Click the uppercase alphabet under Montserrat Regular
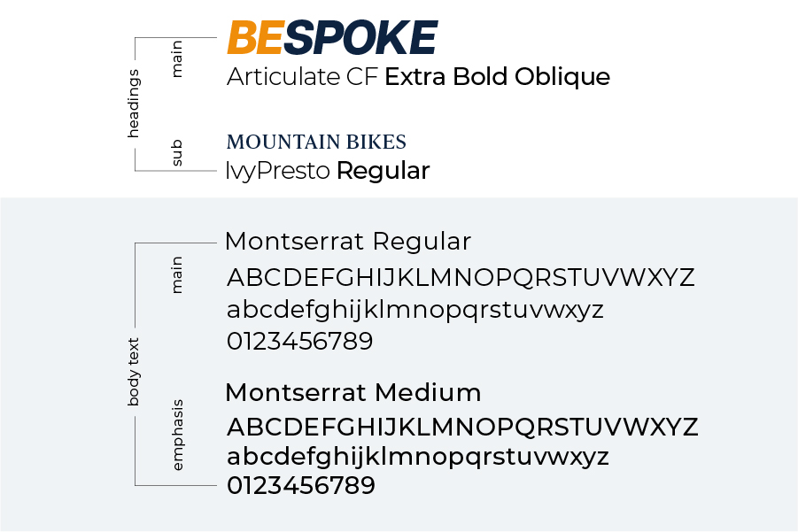The height and width of the screenshot is (532, 798). (x=461, y=278)
